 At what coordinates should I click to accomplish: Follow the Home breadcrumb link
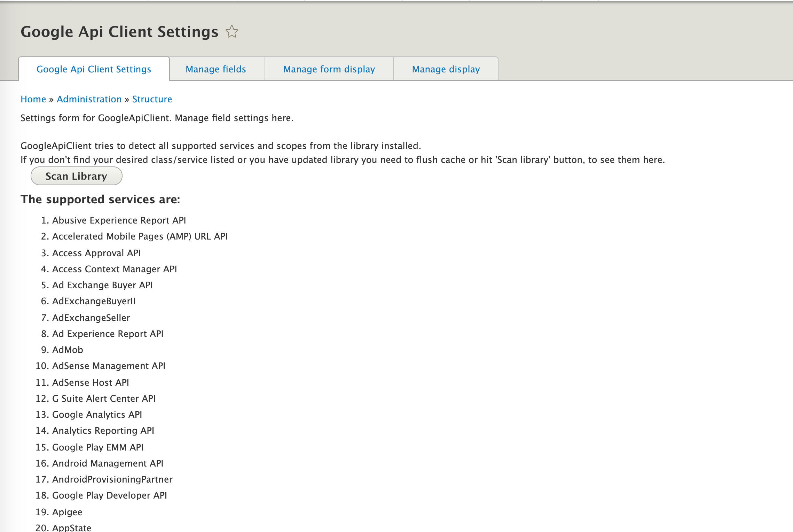(x=33, y=99)
